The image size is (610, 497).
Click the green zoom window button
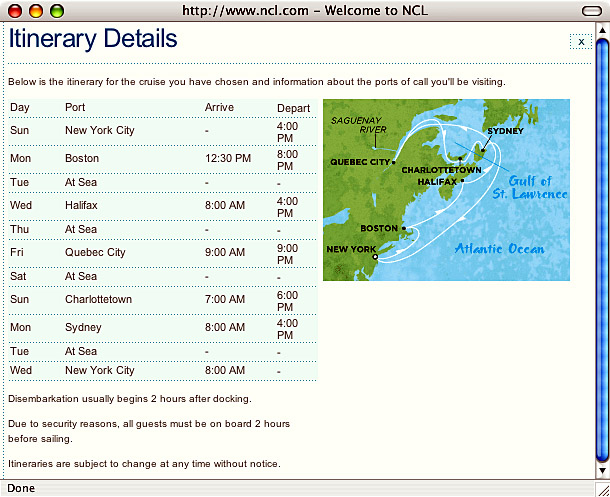(x=56, y=10)
